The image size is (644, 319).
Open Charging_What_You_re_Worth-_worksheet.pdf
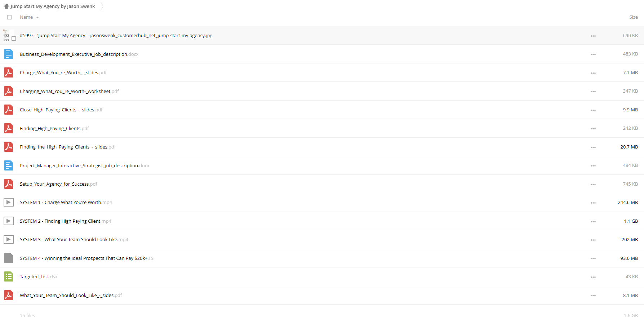(69, 92)
